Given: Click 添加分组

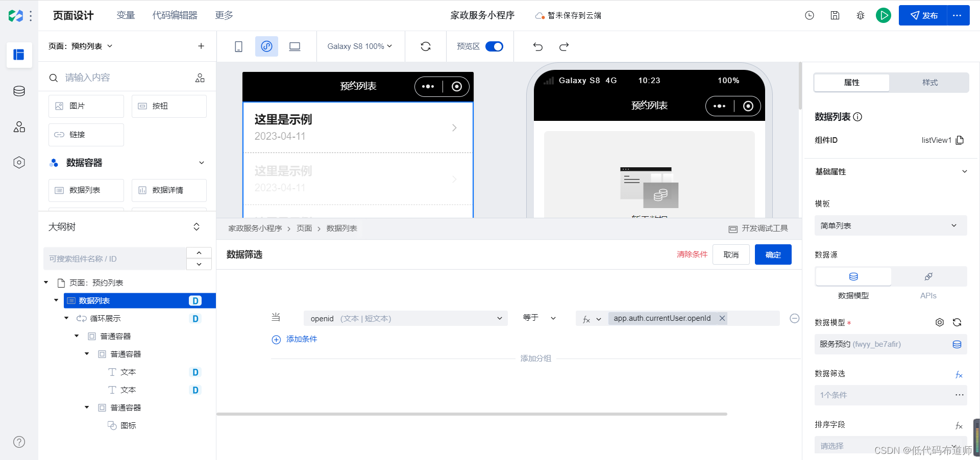Looking at the screenshot, I should [x=535, y=359].
